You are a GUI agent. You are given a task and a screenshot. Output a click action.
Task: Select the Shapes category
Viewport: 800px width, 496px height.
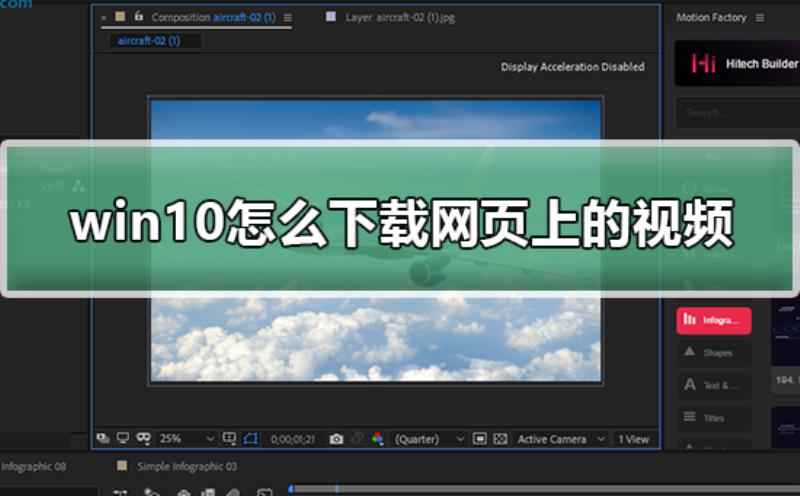coord(714,353)
